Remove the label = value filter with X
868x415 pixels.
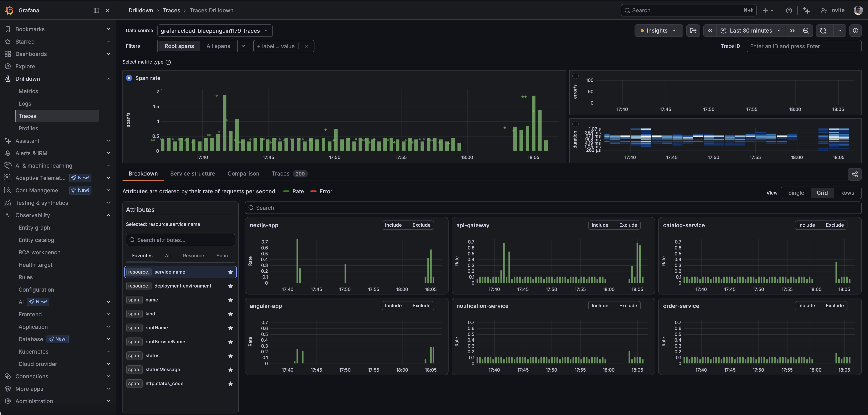point(306,46)
